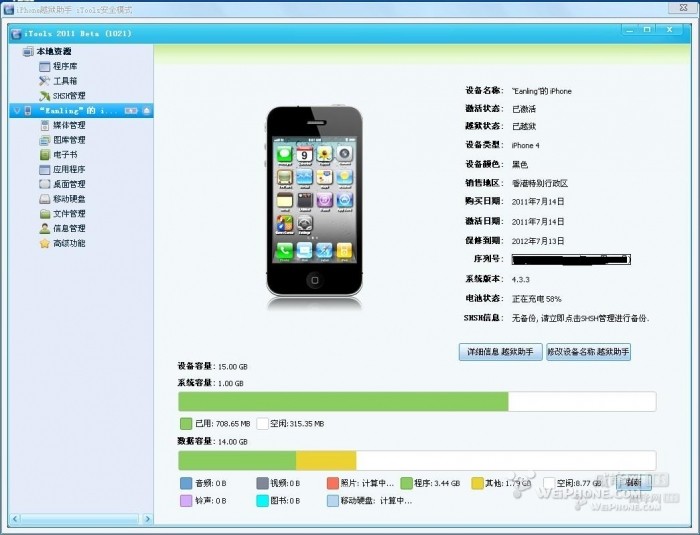Click the sidebar horizontal scrollbar track
Screen dimensions: 700x535
[x=79, y=519]
